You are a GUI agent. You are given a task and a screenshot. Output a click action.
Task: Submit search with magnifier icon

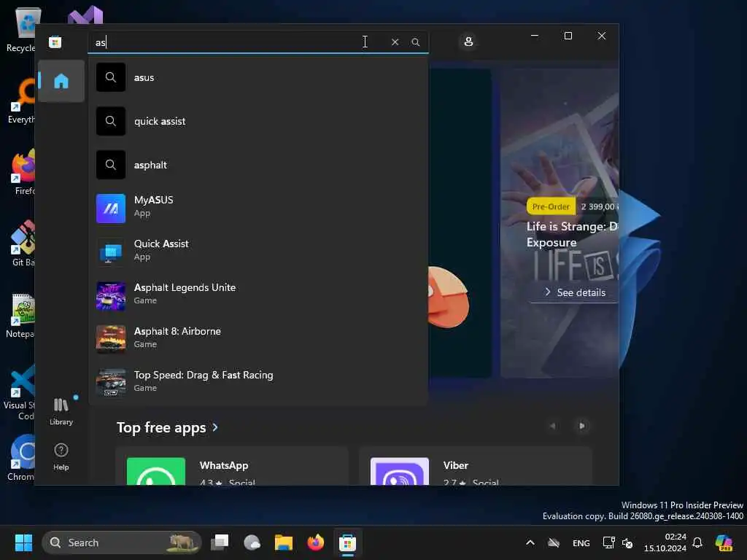click(x=415, y=42)
